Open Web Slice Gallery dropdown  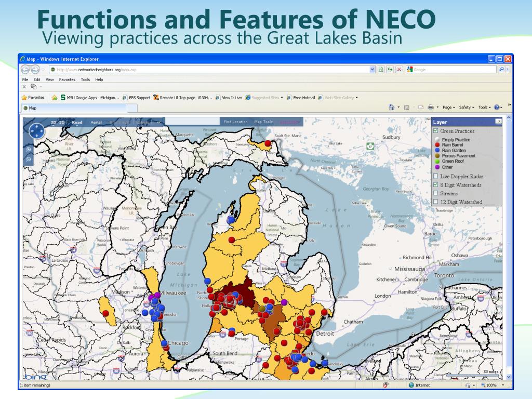coord(356,98)
